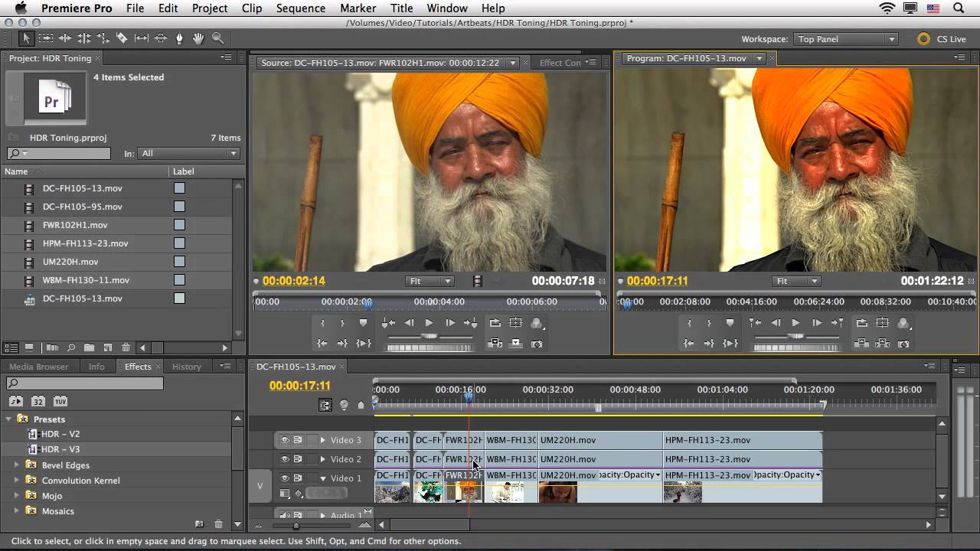This screenshot has width=980, height=551.
Task: Open Source monitor Fit zoom dropdown
Action: tap(431, 281)
